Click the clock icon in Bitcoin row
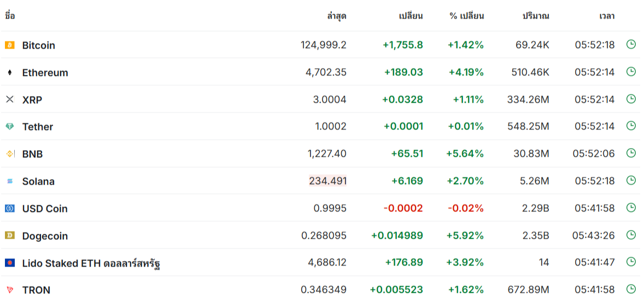 pyautogui.click(x=631, y=45)
